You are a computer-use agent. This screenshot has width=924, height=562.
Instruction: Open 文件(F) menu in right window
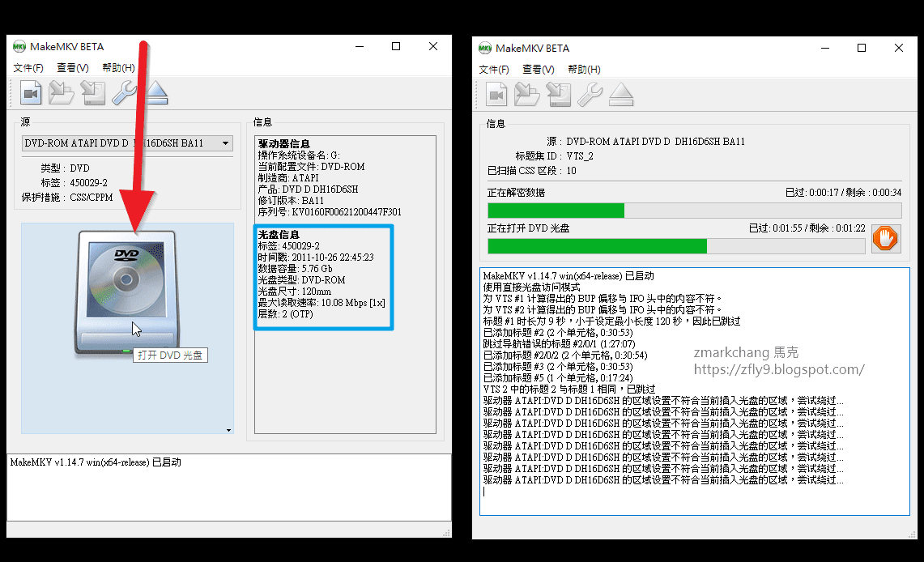(494, 70)
